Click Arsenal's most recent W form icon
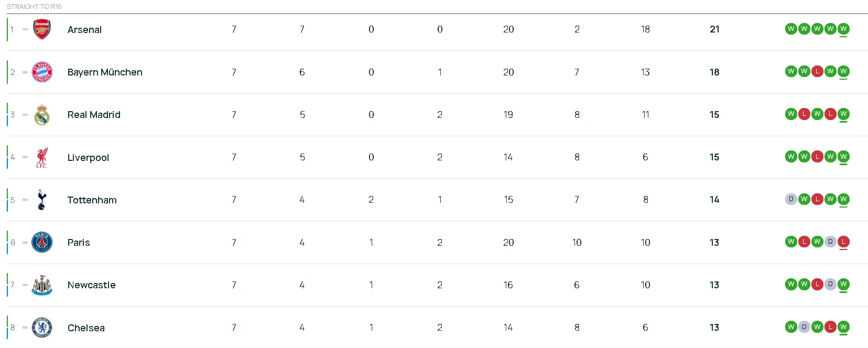Viewport: 868px width, 348px height. coord(844,29)
